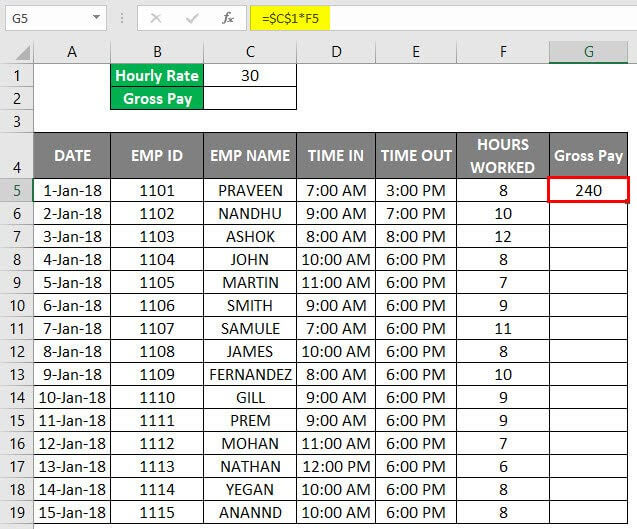
Task: Click the green Gross Pay label cell
Action: 157,98
